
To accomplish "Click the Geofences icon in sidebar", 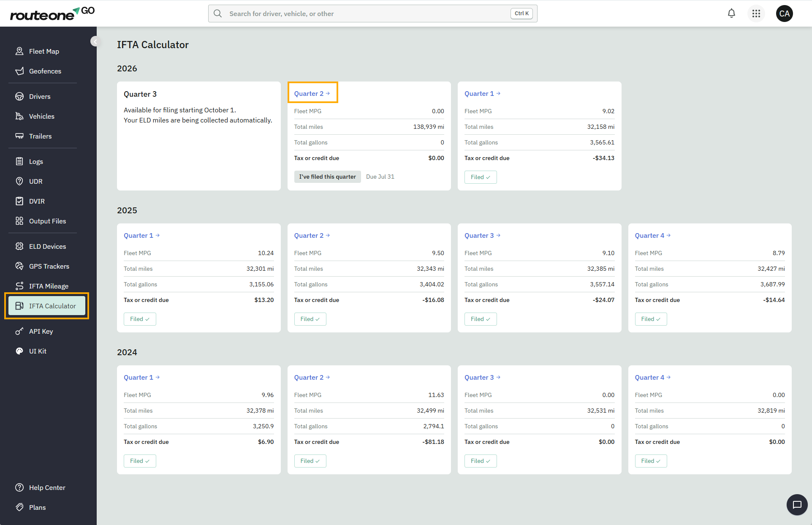I will coord(19,71).
